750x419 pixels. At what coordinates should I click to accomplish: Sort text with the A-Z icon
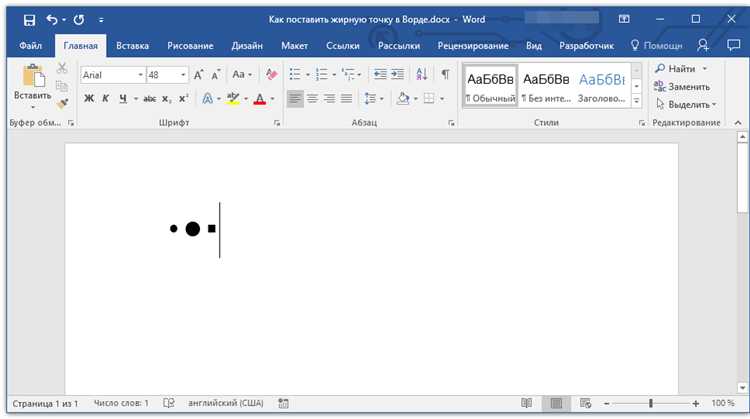pyautogui.click(x=421, y=74)
